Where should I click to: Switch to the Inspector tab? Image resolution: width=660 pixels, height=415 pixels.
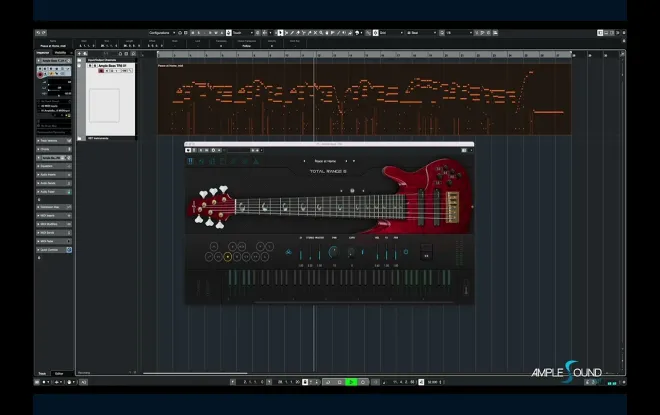43,53
